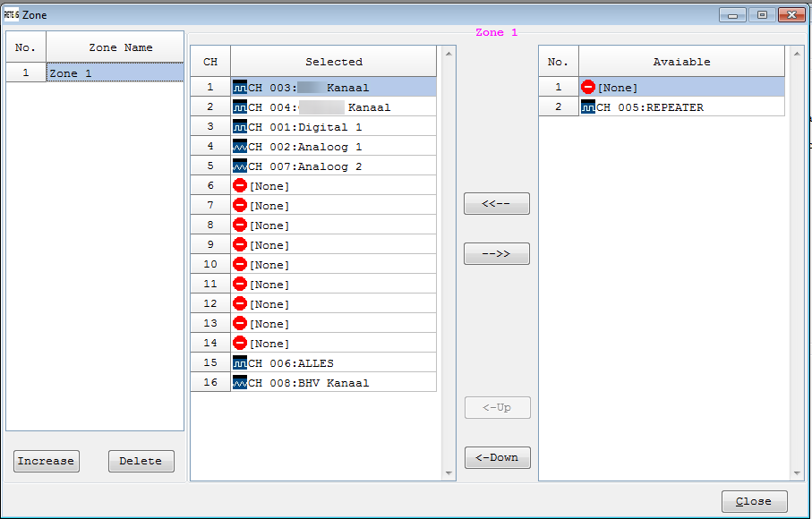Click digital icon beside CH 005:REPEATER
The height and width of the screenshot is (519, 812).
588,107
